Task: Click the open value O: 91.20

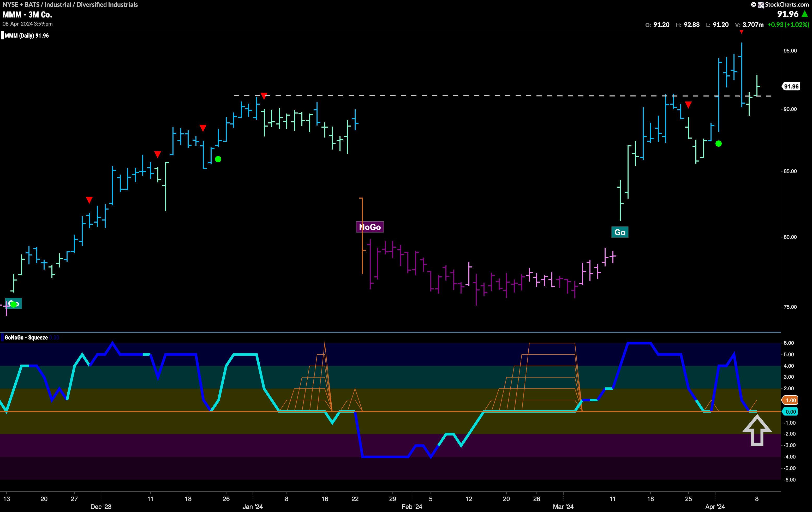Action: pyautogui.click(x=657, y=25)
